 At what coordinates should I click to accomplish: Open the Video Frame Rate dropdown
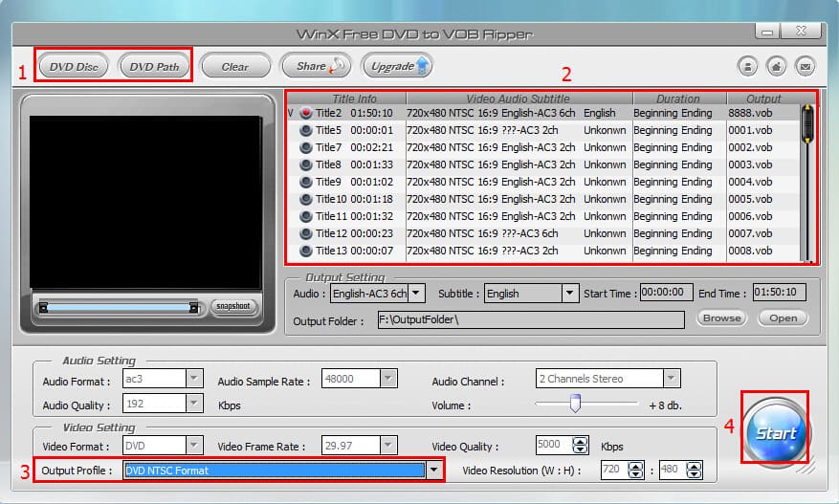tap(388, 445)
